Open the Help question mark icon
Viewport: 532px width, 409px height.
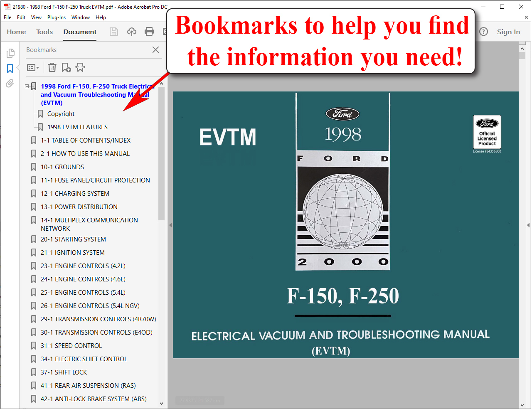coord(483,32)
